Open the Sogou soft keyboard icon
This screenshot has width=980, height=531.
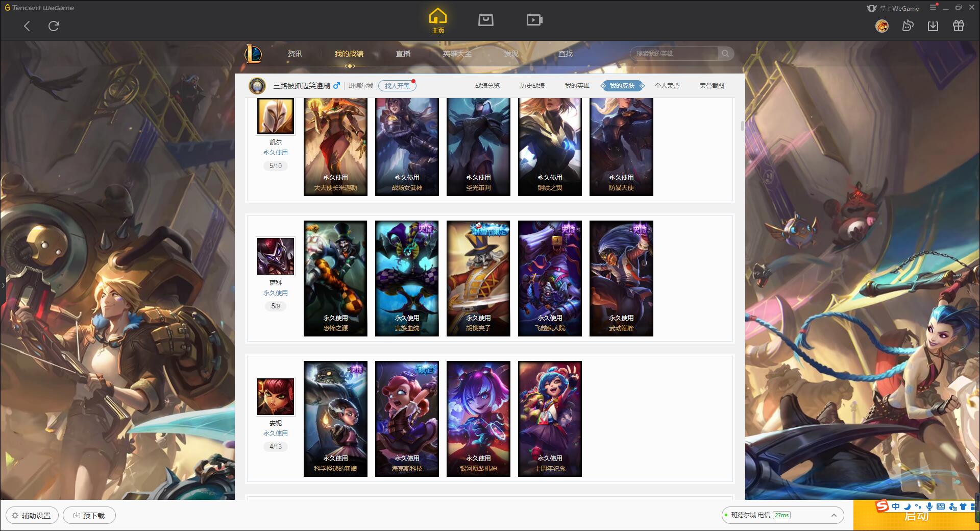pyautogui.click(x=941, y=506)
